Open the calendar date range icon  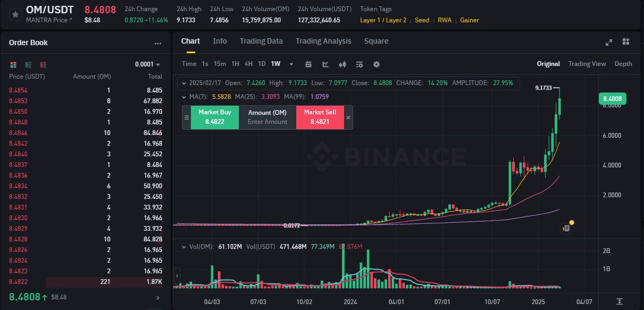point(308,64)
